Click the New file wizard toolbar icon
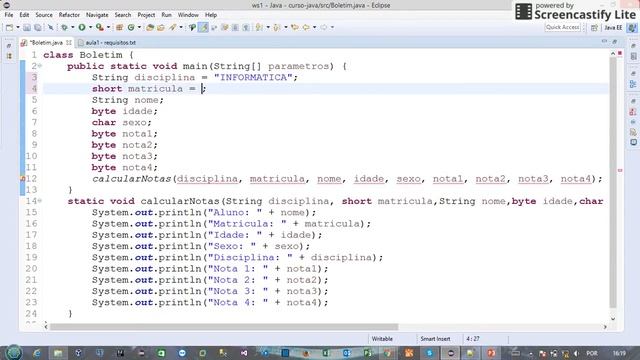The width and height of the screenshot is (640, 360). [x=9, y=27]
